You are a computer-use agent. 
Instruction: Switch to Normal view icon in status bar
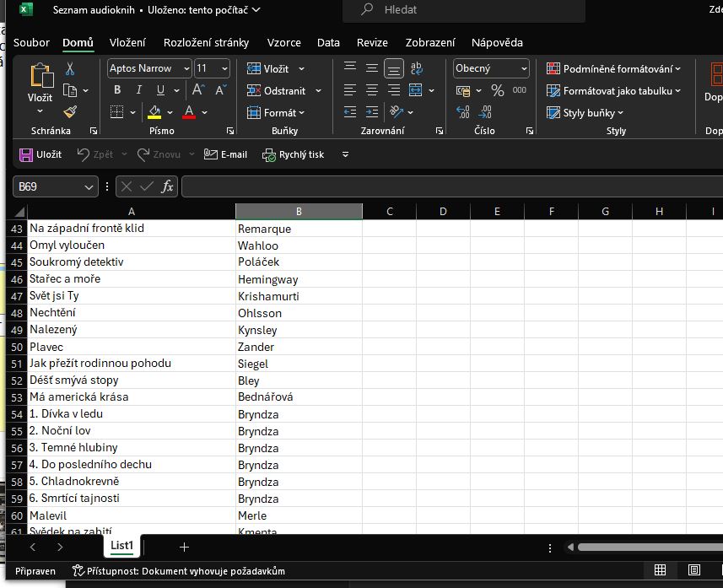tap(660, 570)
